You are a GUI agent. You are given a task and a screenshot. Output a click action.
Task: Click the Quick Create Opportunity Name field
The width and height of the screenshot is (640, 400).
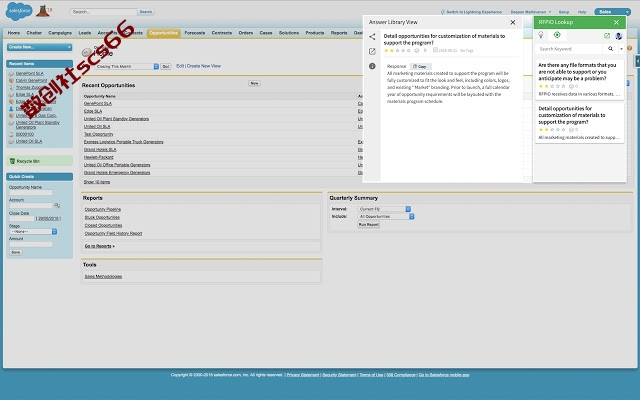click(31, 192)
